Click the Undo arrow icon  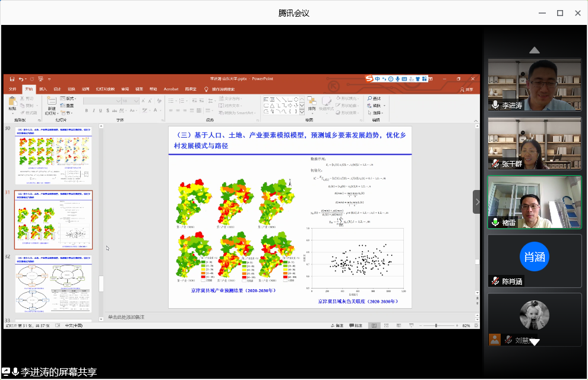click(21, 79)
